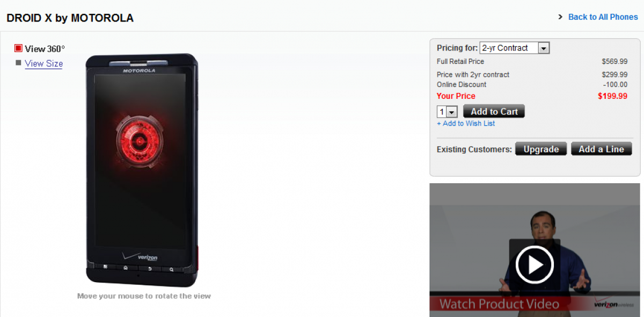This screenshot has width=644, height=317.
Task: Open the quantity dropdown showing 1
Action: [x=447, y=112]
